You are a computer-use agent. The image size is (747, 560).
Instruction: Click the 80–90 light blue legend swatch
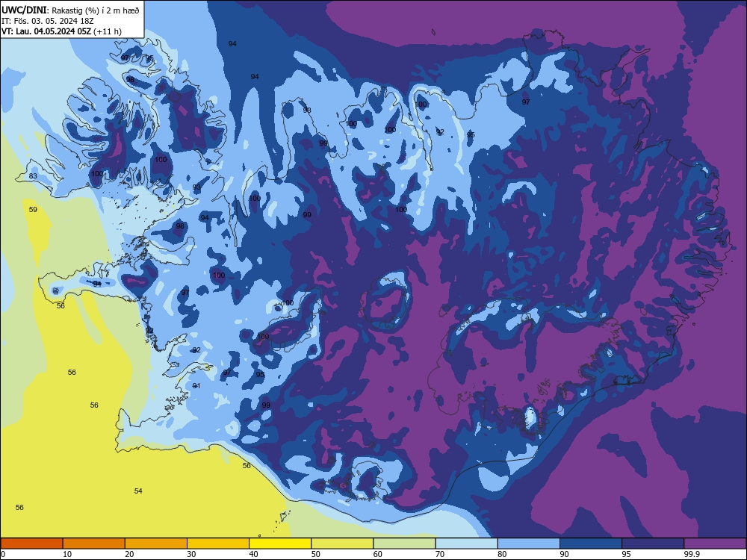(x=529, y=544)
